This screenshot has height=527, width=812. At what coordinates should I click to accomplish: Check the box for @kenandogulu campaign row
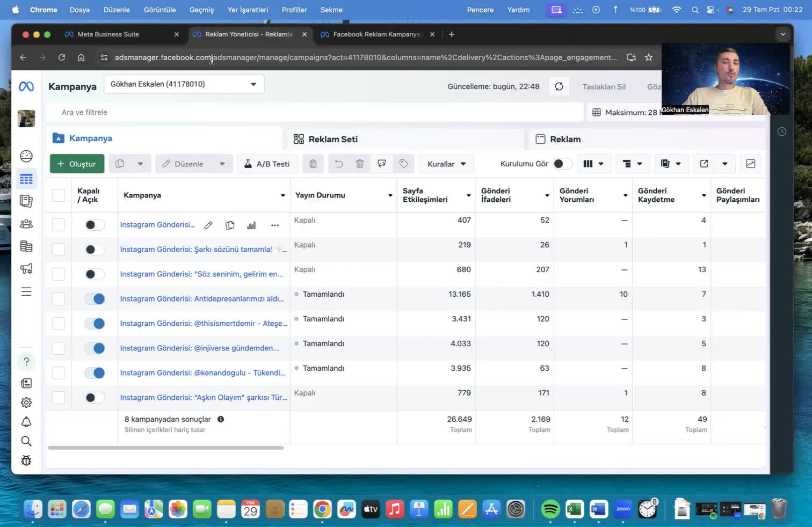(x=59, y=373)
